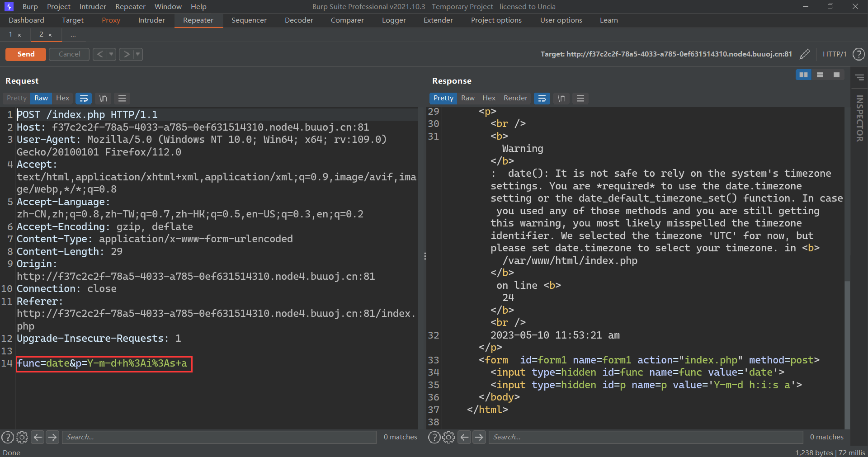Expand the INSPECTOR side panel

[x=859, y=118]
